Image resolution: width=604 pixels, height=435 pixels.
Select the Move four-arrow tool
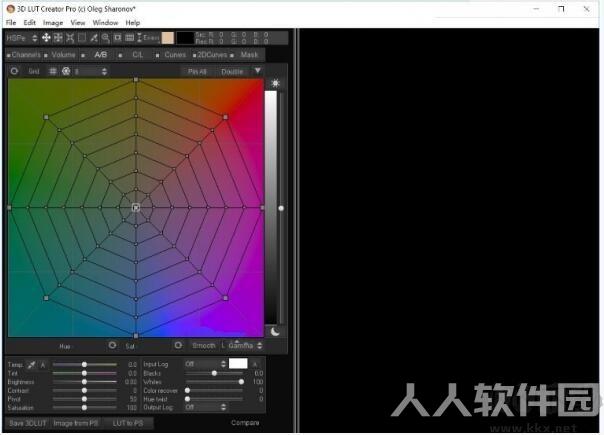pos(46,38)
